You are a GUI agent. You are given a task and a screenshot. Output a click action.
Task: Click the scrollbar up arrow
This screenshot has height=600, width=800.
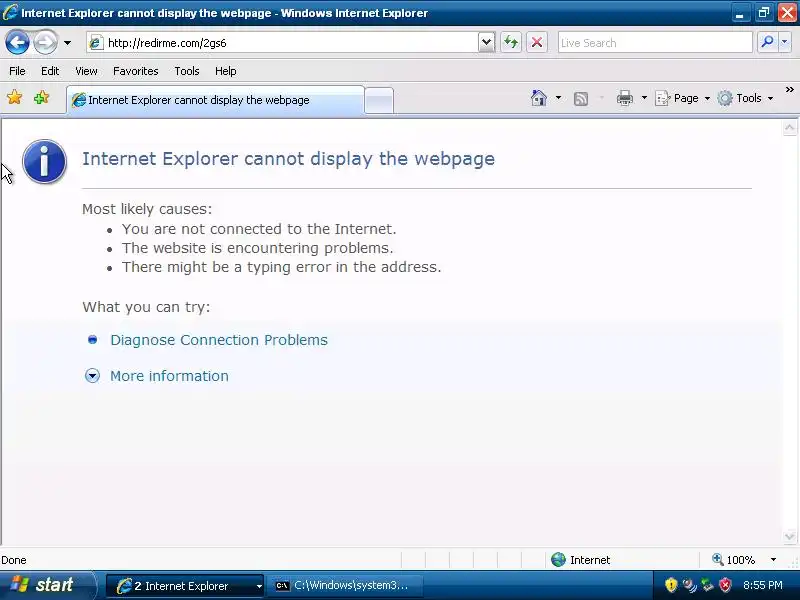pos(789,128)
